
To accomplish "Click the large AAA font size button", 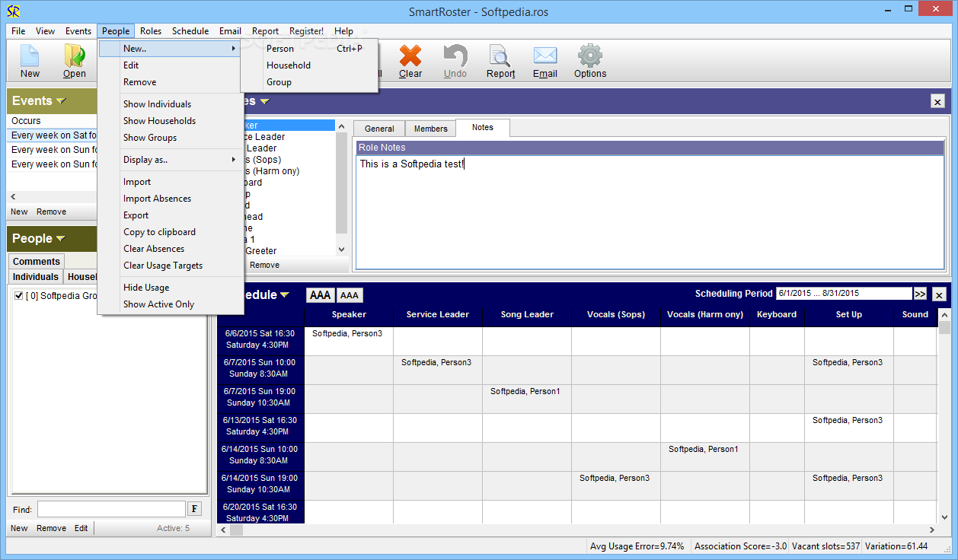I will [x=321, y=295].
